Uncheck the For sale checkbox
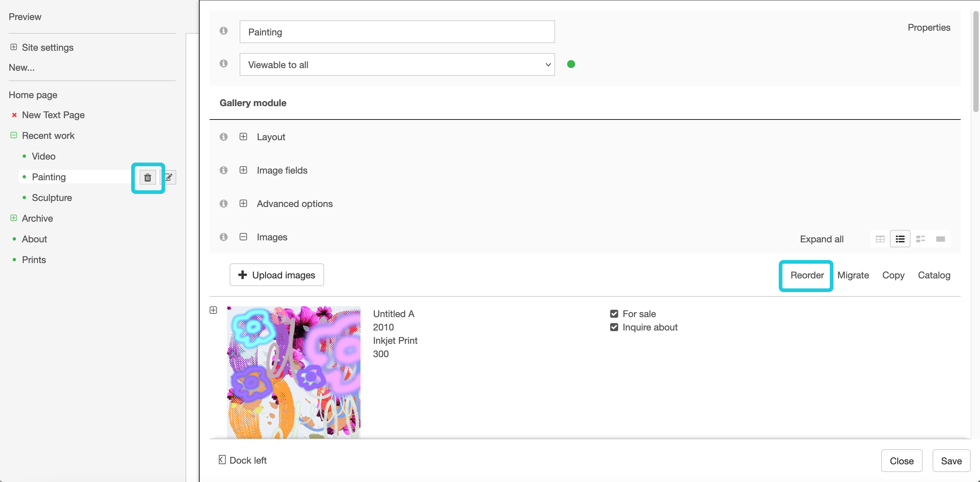 pyautogui.click(x=614, y=314)
